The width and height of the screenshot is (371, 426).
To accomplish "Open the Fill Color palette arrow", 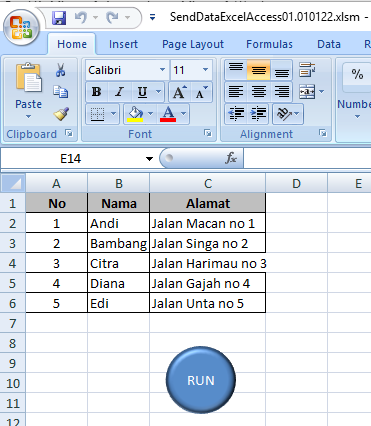I will 151,114.
